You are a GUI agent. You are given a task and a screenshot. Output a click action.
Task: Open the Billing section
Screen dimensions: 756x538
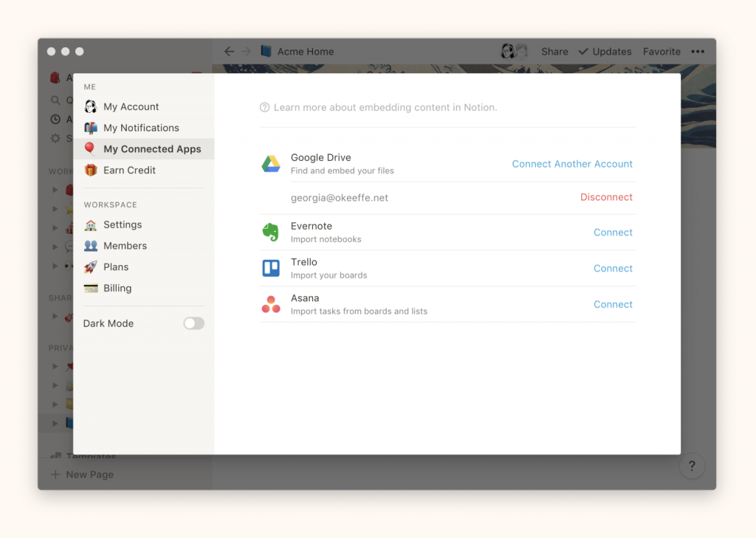tap(144, 289)
